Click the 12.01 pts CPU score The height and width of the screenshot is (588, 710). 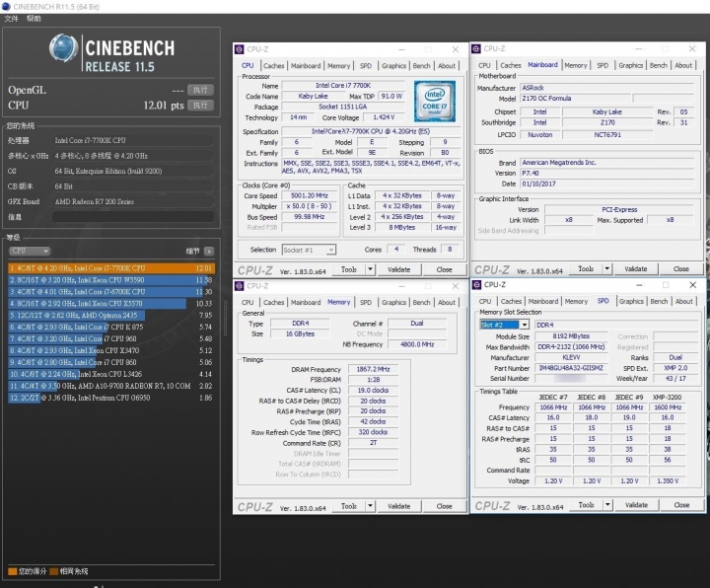click(x=164, y=106)
